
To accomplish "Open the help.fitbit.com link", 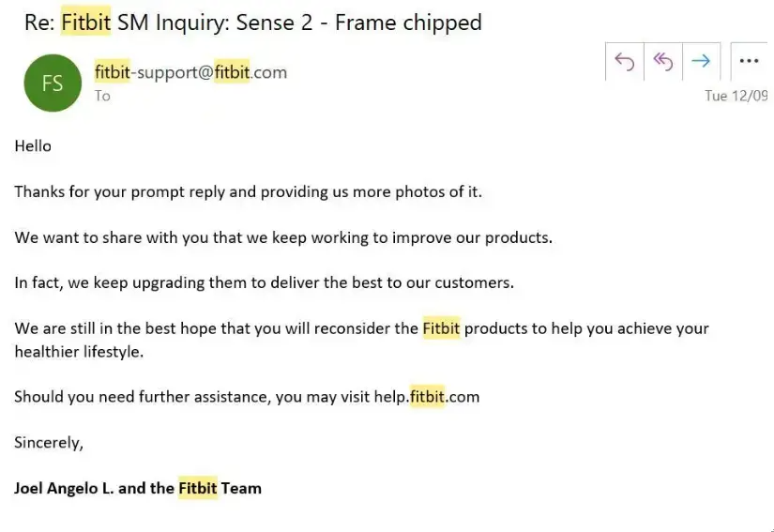I will tap(426, 397).
